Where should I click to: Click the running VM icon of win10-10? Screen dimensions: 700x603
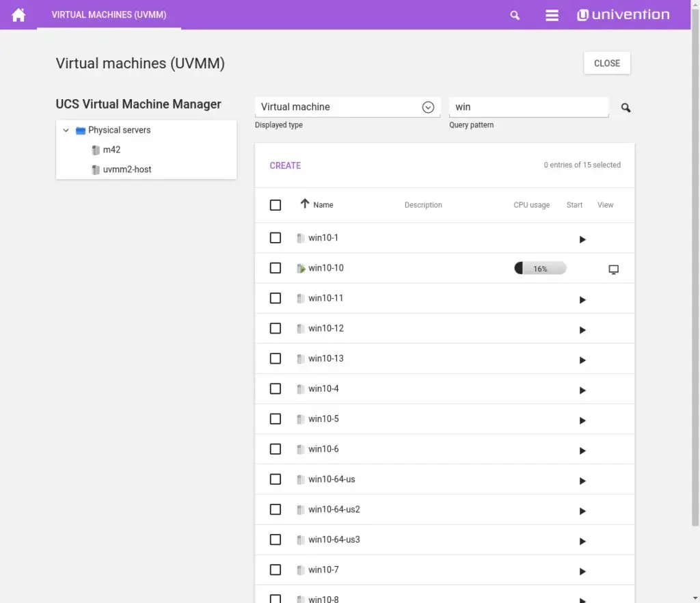(x=301, y=268)
